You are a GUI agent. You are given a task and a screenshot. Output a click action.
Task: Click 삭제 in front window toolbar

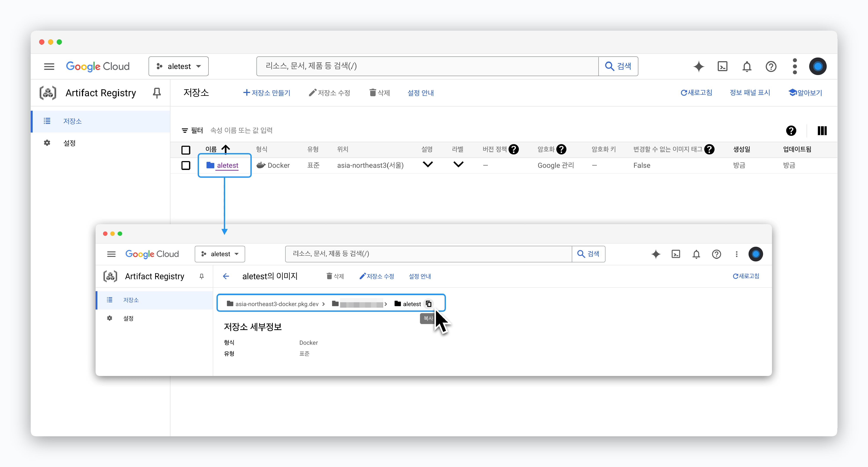click(335, 276)
